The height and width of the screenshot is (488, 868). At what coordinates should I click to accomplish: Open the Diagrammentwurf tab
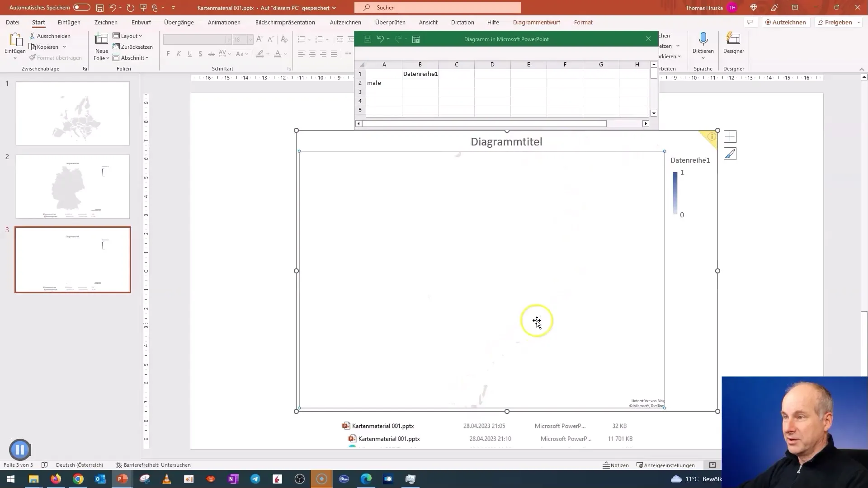537,22
